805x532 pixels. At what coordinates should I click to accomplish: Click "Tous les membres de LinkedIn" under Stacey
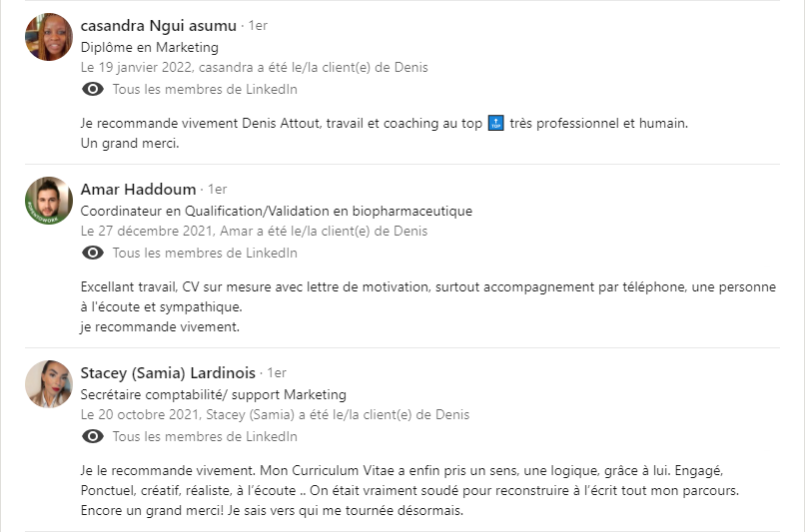click(205, 437)
